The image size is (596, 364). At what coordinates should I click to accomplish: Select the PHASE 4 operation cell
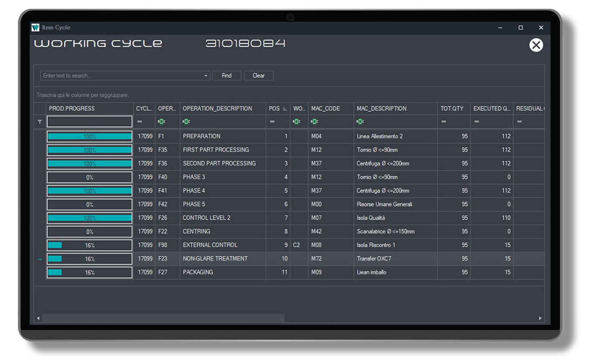click(x=223, y=191)
